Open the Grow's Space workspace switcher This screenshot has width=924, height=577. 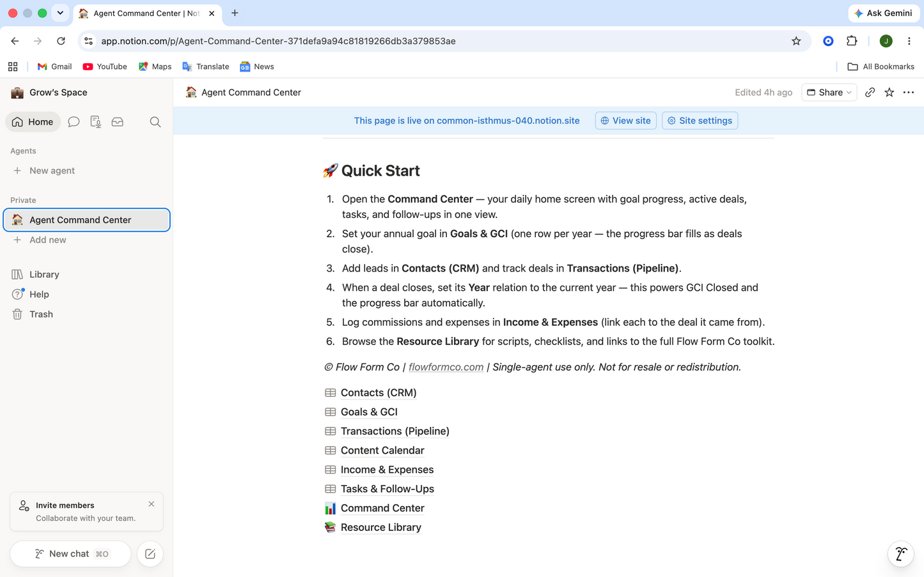tap(49, 93)
